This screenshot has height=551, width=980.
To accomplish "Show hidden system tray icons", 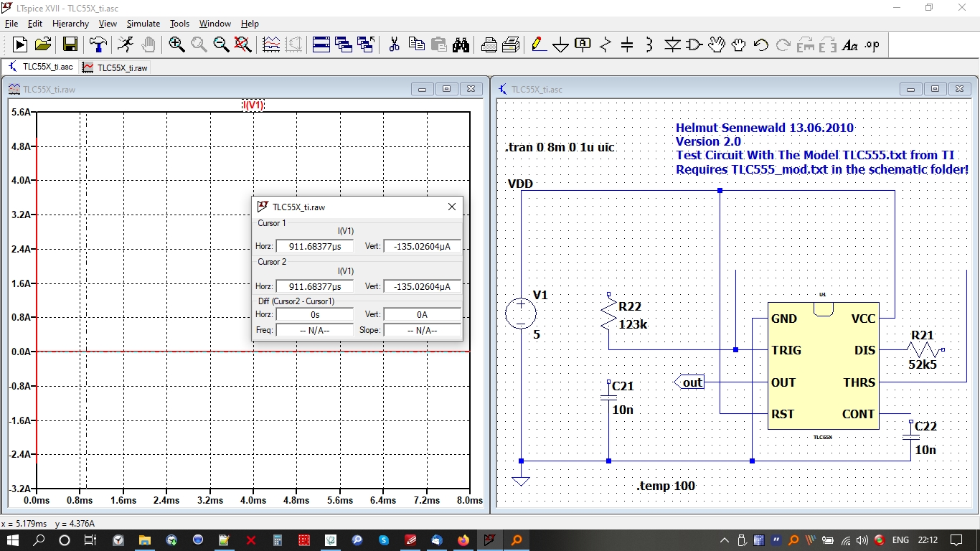I will click(725, 540).
